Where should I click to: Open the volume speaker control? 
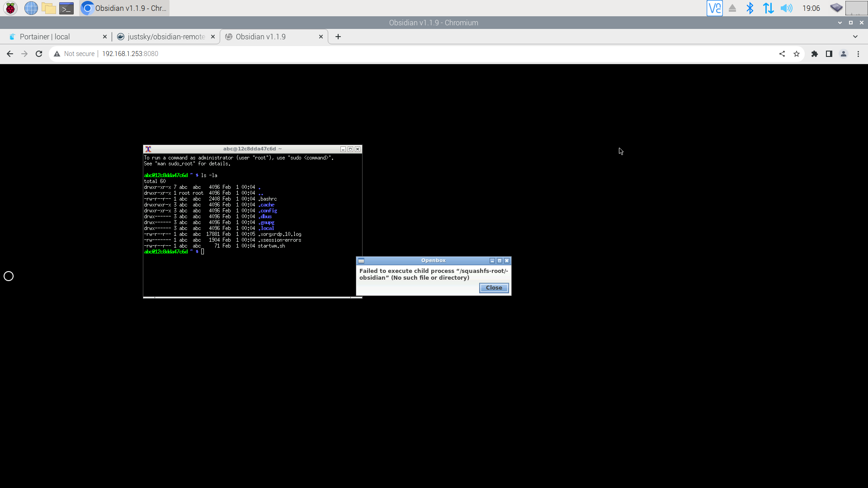coord(787,8)
